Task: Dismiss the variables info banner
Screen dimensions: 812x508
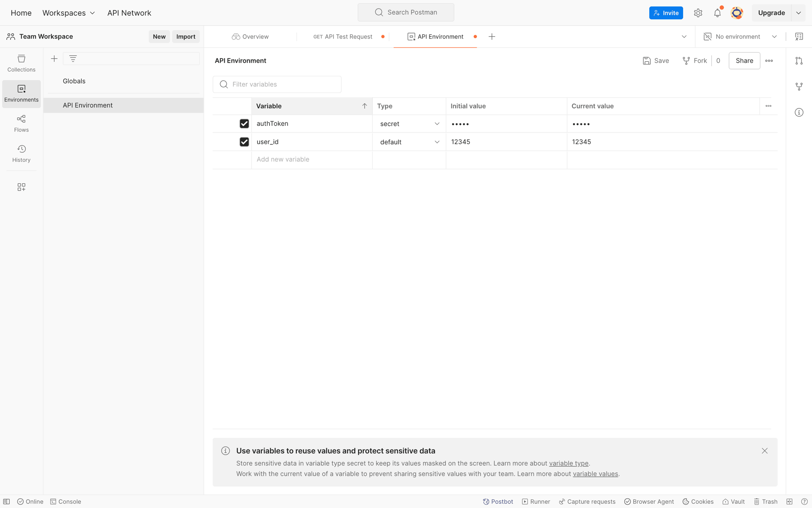Action: point(765,451)
